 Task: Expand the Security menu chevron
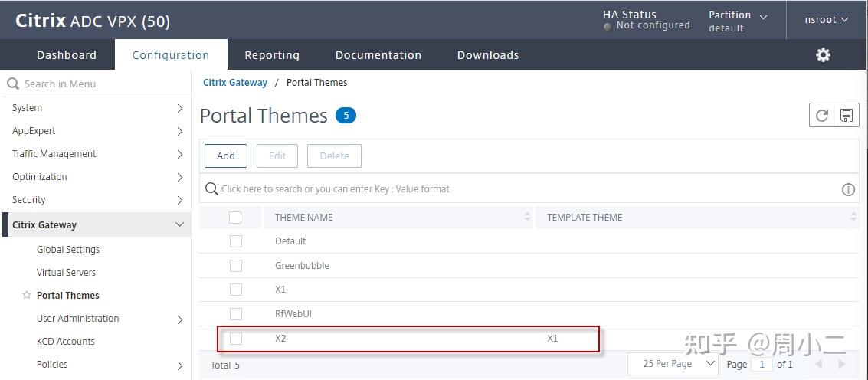click(x=179, y=200)
